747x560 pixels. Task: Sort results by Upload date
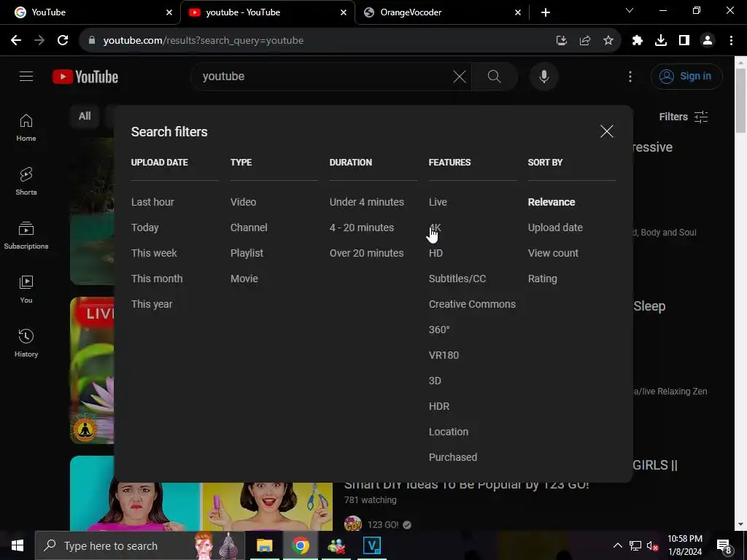(555, 227)
